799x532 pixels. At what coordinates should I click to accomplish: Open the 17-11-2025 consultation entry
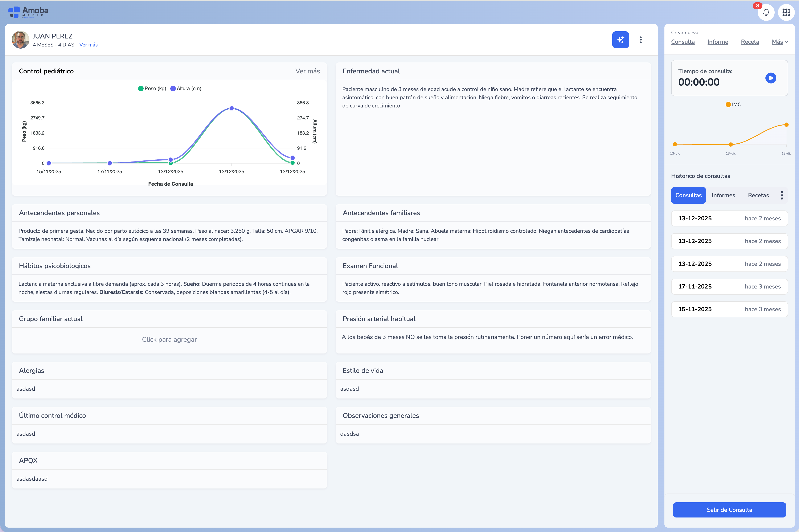729,286
